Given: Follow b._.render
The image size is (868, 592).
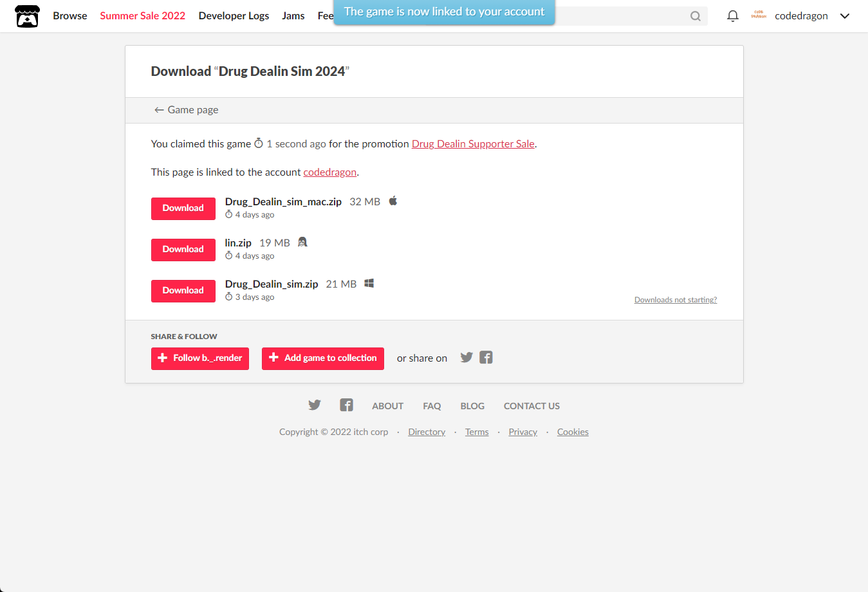Looking at the screenshot, I should point(200,358).
